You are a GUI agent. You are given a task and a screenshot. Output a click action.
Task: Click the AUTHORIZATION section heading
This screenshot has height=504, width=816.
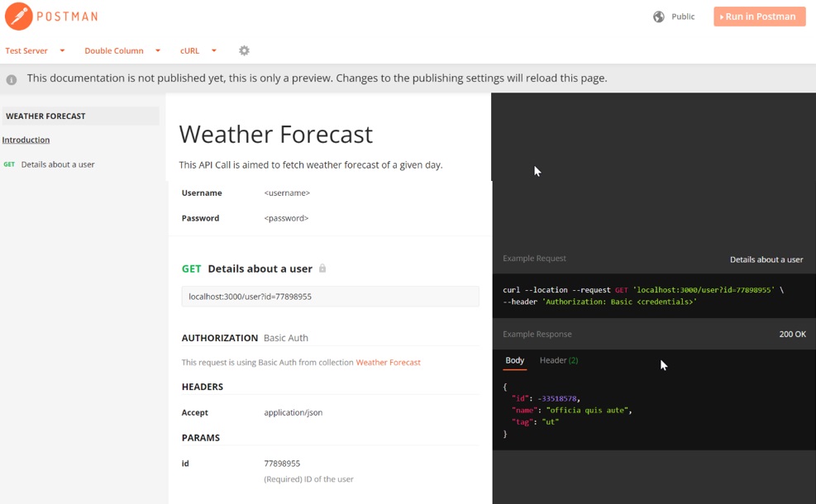coord(220,338)
